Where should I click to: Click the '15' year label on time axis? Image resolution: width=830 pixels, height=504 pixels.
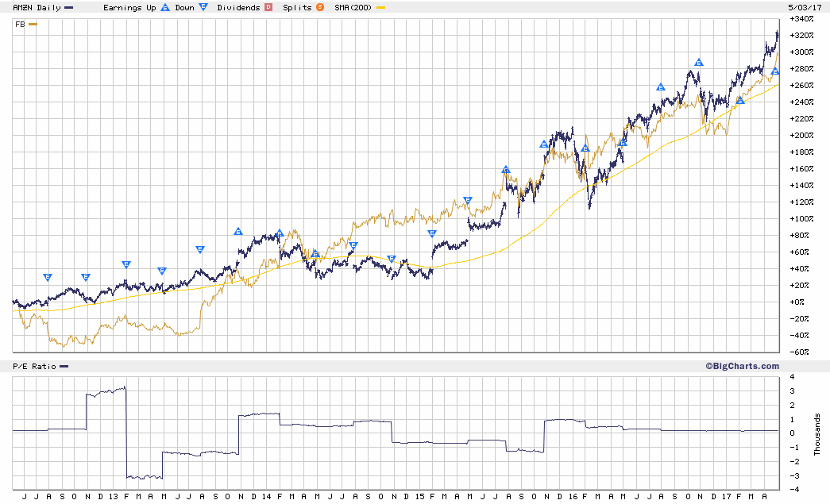point(419,497)
